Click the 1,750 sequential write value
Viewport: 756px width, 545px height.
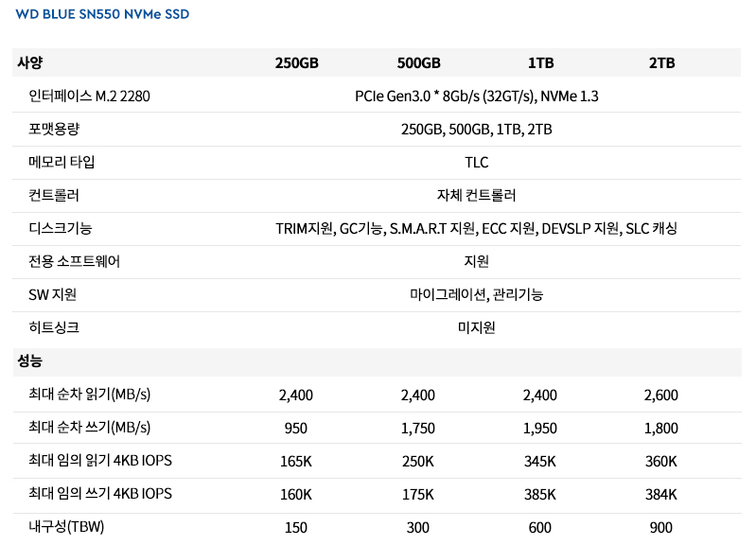click(x=417, y=429)
